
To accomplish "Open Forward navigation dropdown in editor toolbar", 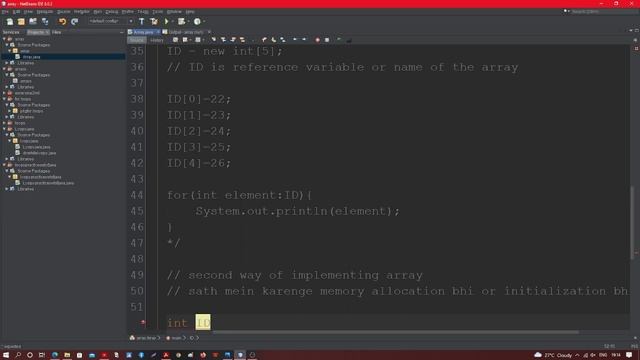I will 203,40.
